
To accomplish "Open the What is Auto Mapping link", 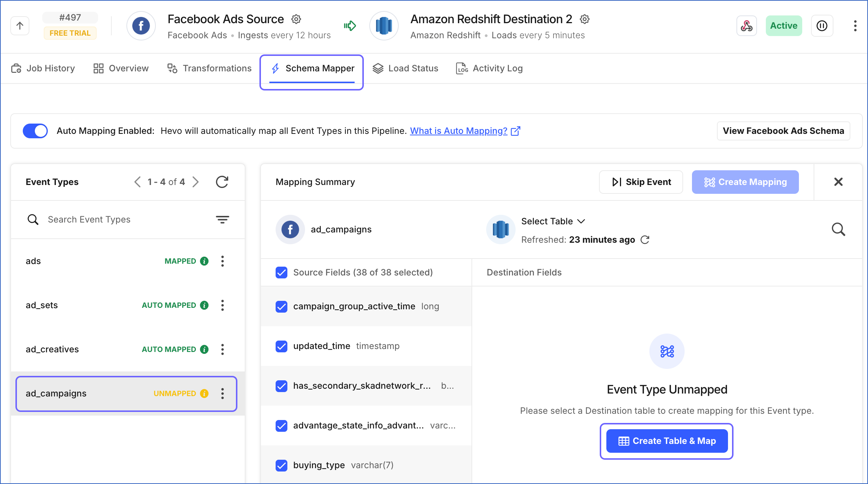I will click(x=459, y=131).
